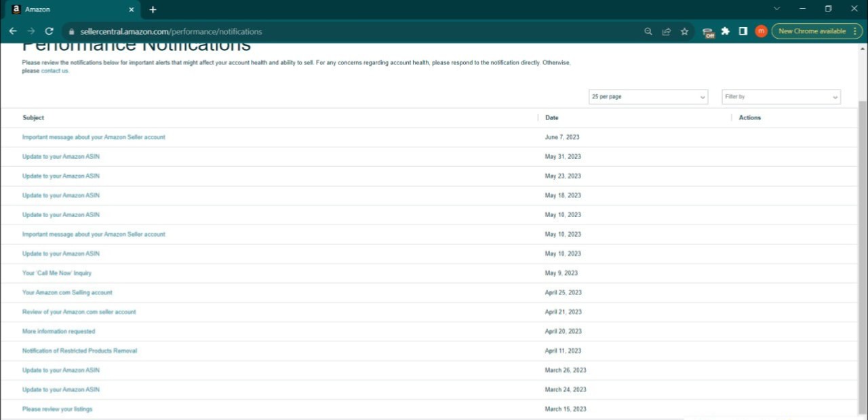Open Notification of Restricted Products Removal

tap(80, 351)
